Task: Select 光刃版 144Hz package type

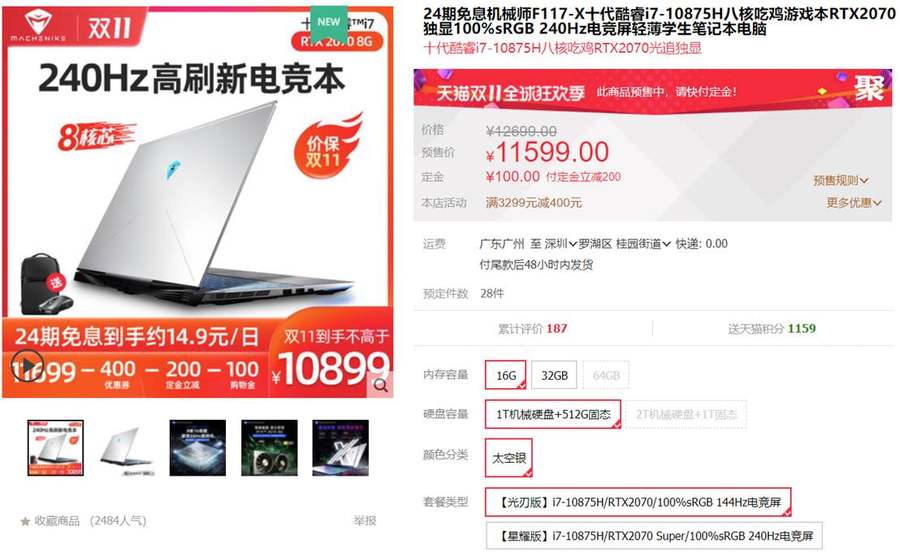Action: coord(638,502)
